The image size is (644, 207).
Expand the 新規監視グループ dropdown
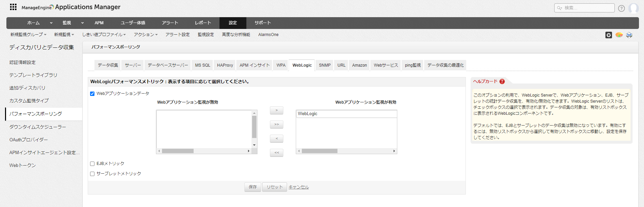[28, 35]
